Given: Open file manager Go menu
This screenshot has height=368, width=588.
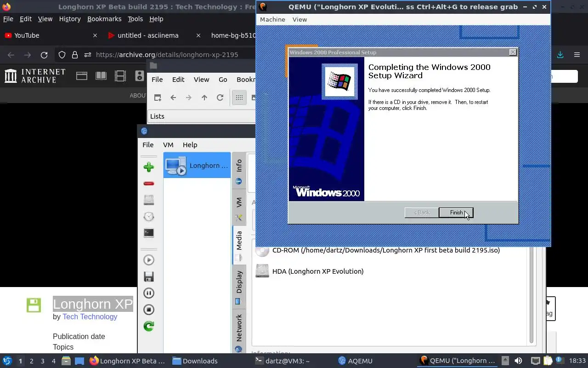Looking at the screenshot, I should 223,79.
